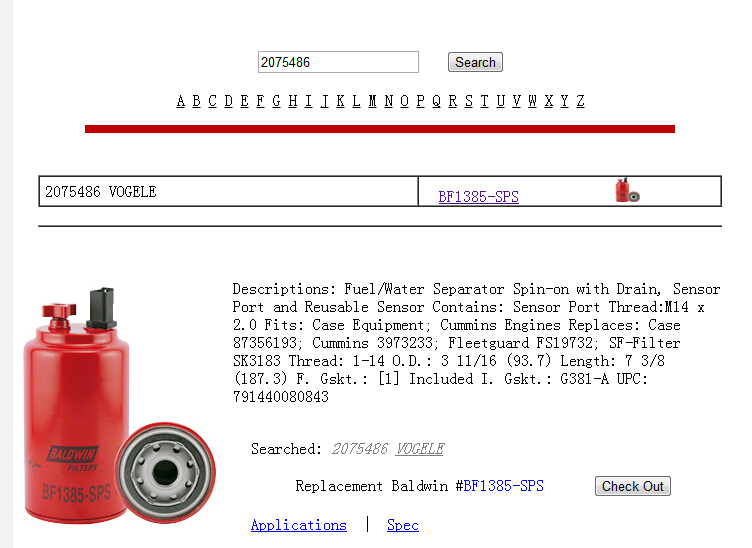
Task: Choose letter M in alphabet index
Action: coord(372,101)
